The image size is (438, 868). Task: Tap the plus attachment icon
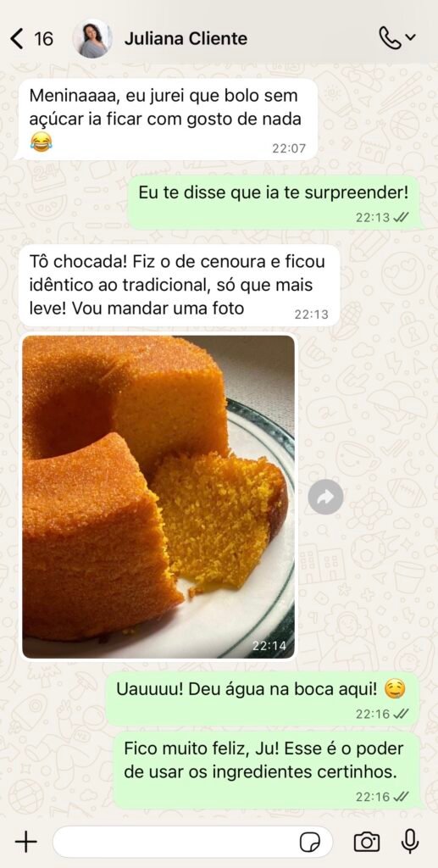coord(25,842)
